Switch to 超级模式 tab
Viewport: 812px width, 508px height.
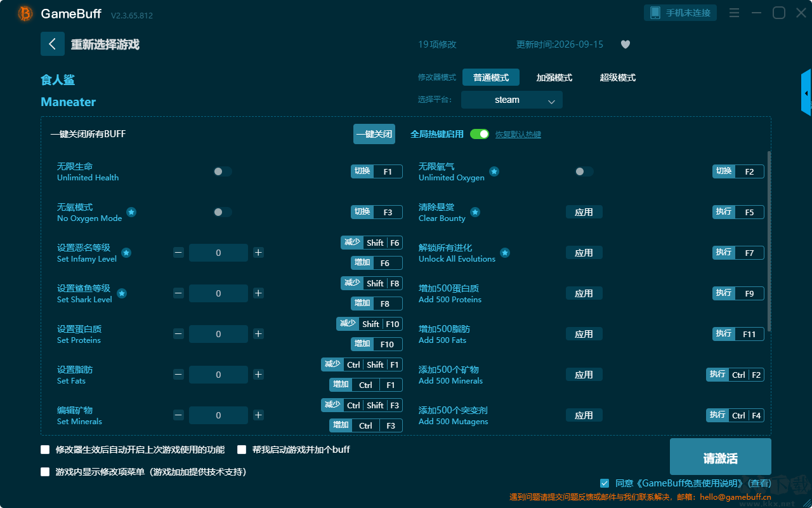point(618,77)
